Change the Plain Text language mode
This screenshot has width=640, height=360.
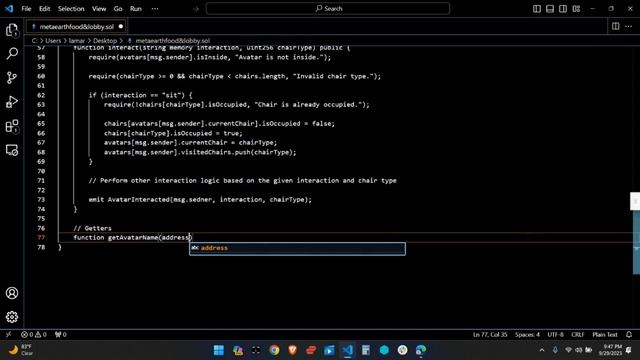click(x=605, y=334)
